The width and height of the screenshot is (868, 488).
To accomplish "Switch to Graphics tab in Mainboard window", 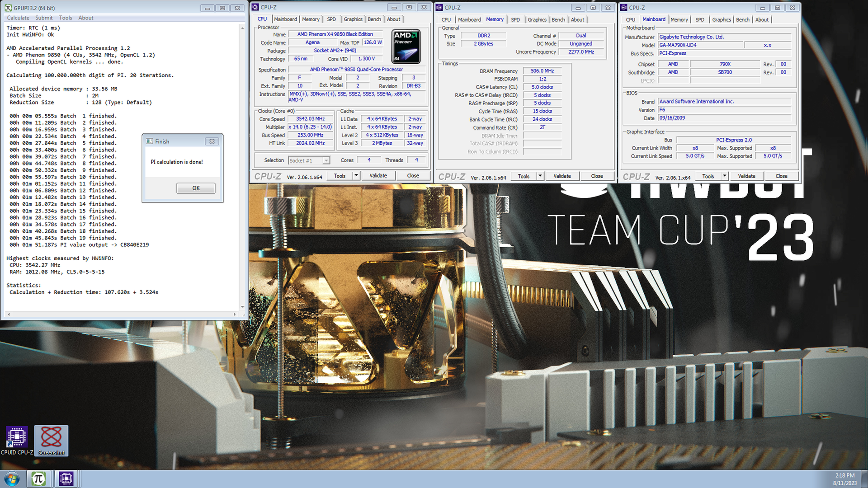I will pyautogui.click(x=722, y=20).
